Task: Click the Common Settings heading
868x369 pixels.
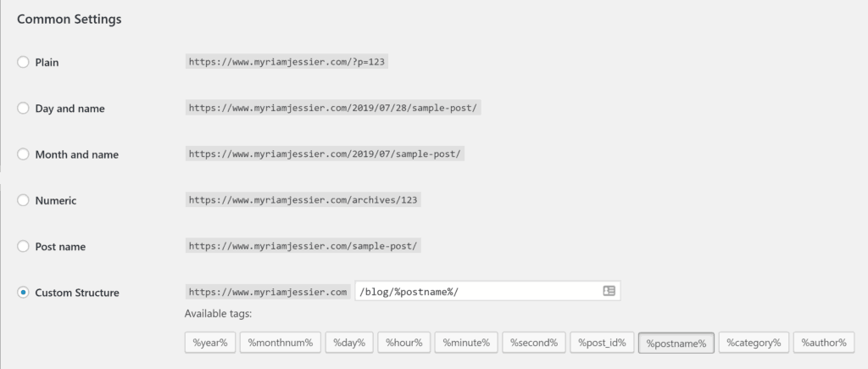Action: click(70, 19)
